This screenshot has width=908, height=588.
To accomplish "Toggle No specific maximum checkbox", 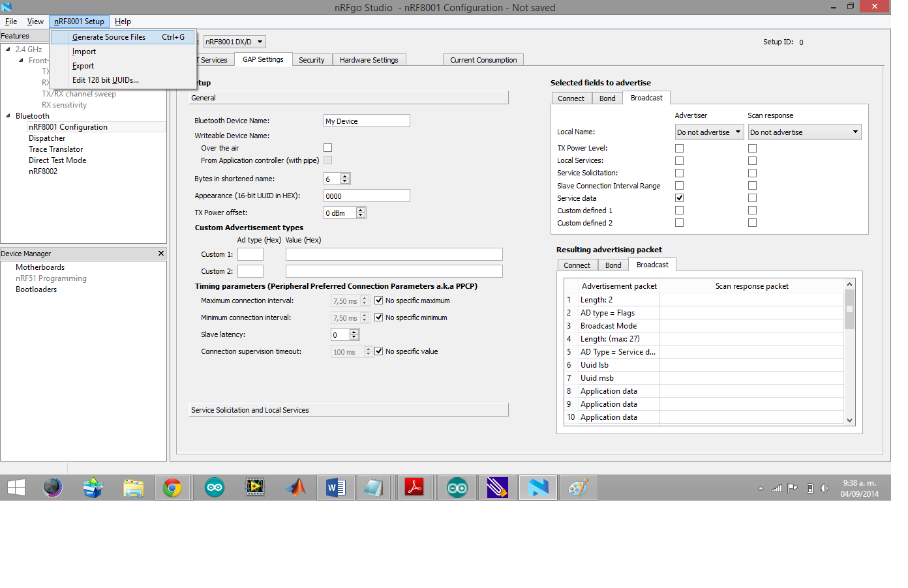I will [378, 301].
